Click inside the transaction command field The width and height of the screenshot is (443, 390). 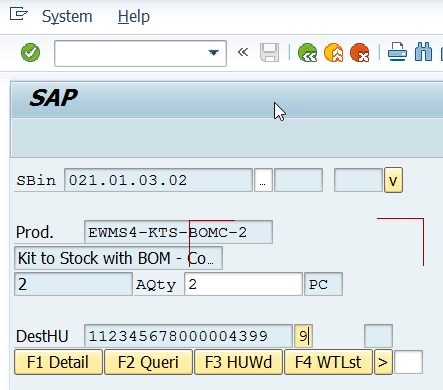[x=140, y=53]
